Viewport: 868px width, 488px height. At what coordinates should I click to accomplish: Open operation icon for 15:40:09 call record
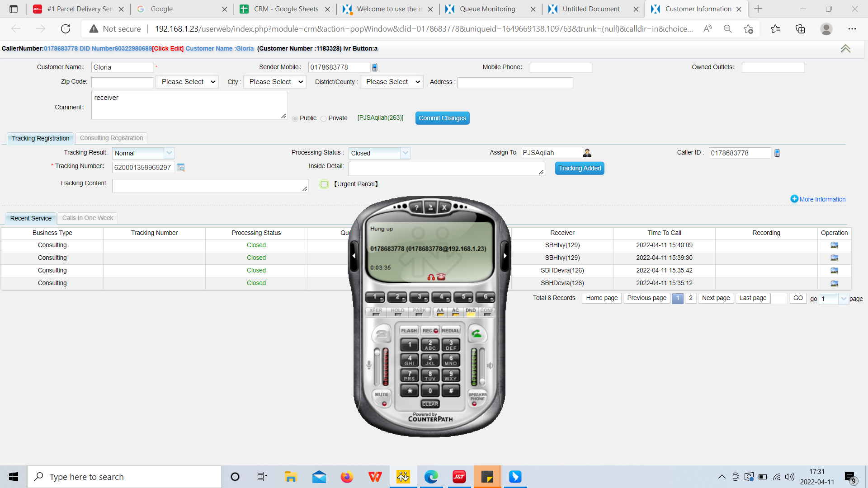coord(834,245)
